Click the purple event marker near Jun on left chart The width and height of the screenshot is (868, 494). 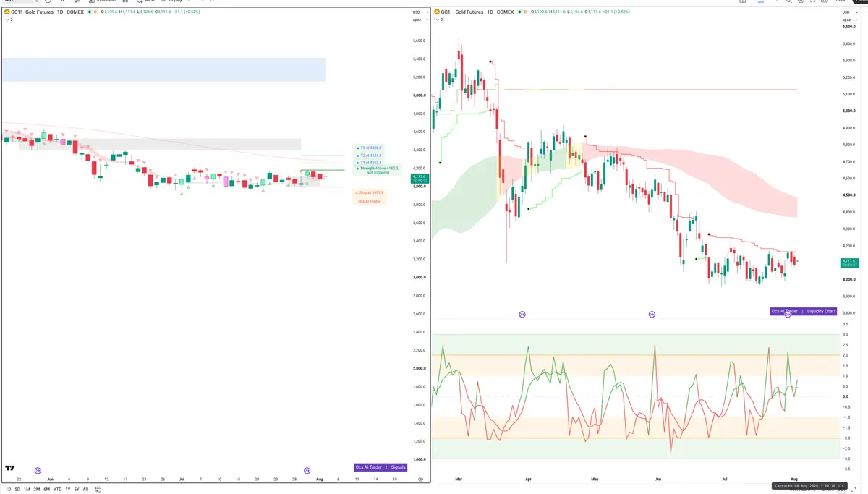pos(38,471)
